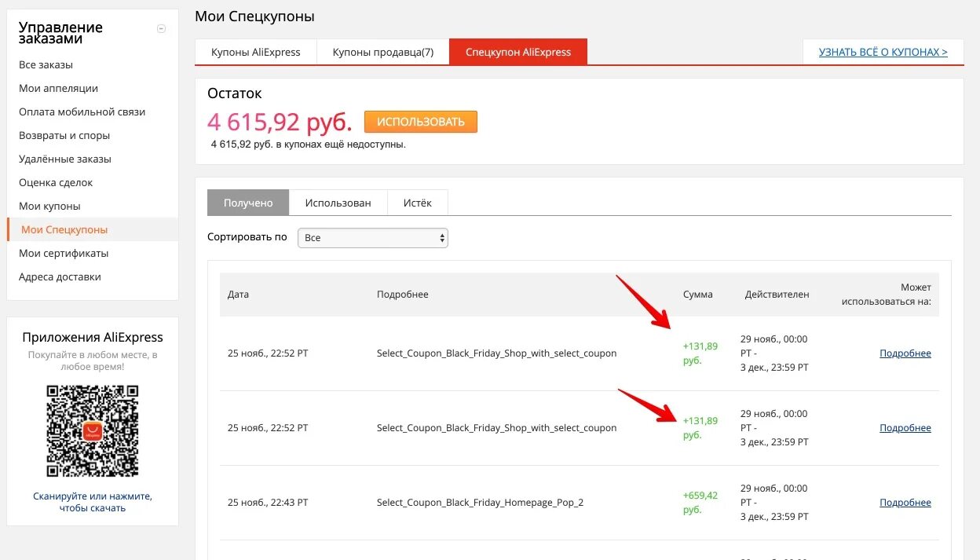Click the Мои Спецкупоны page heading
The height and width of the screenshot is (560, 980).
point(254,16)
